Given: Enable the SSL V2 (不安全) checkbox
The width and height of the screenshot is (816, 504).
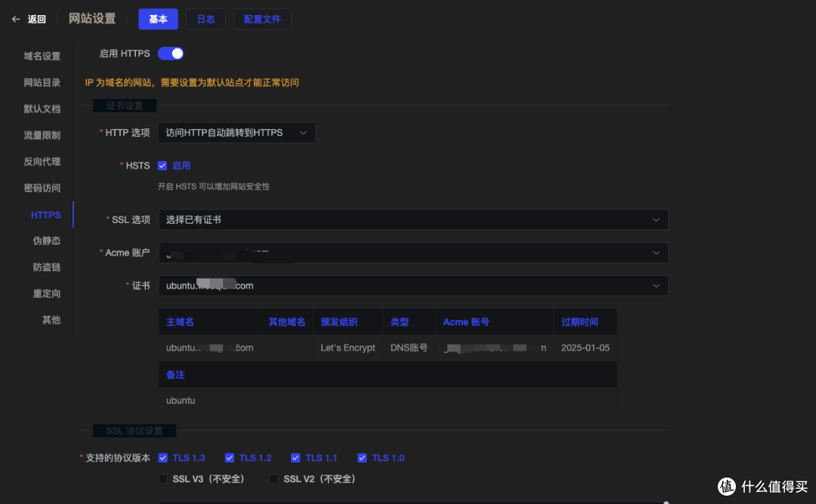Looking at the screenshot, I should click(274, 478).
